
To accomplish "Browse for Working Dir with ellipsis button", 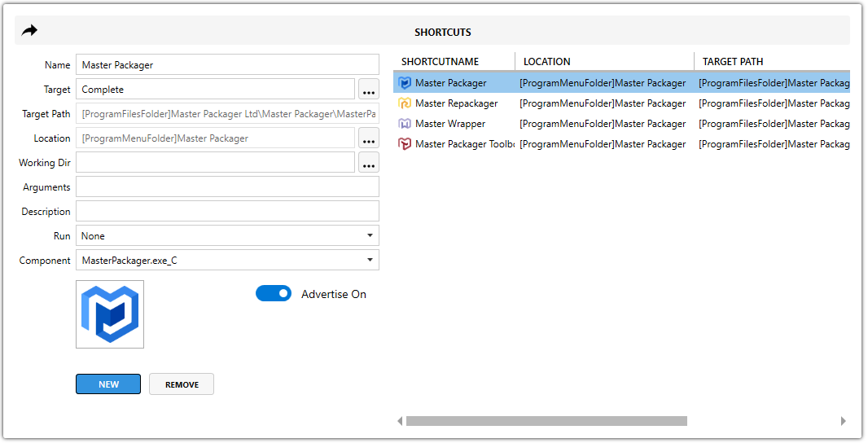I will pyautogui.click(x=369, y=162).
